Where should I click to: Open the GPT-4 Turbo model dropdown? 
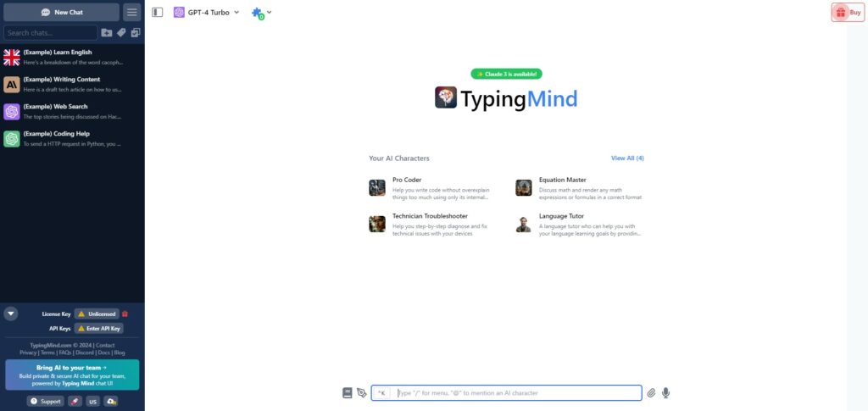(207, 13)
